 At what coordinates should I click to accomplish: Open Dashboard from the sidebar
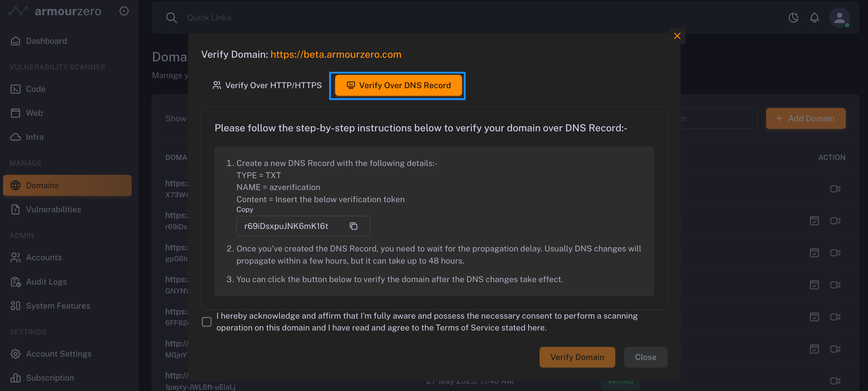tap(46, 41)
